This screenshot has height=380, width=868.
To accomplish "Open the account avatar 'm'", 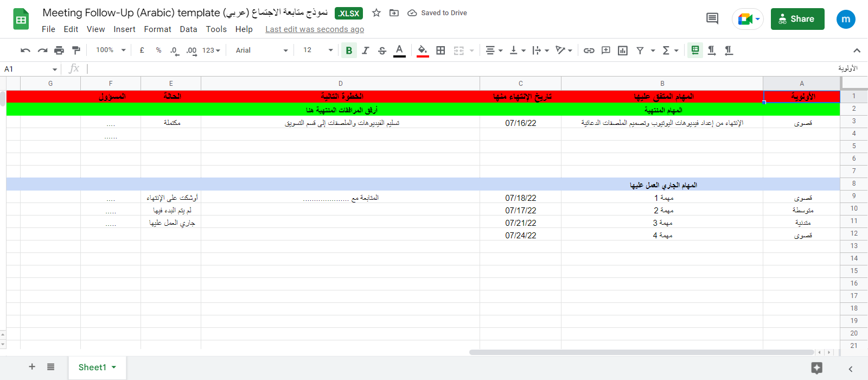I will (x=846, y=19).
